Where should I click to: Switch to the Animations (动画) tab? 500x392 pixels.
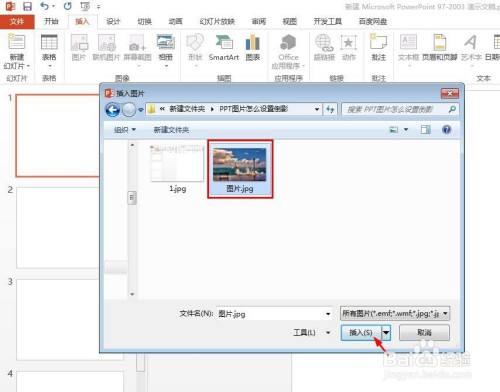(175, 22)
